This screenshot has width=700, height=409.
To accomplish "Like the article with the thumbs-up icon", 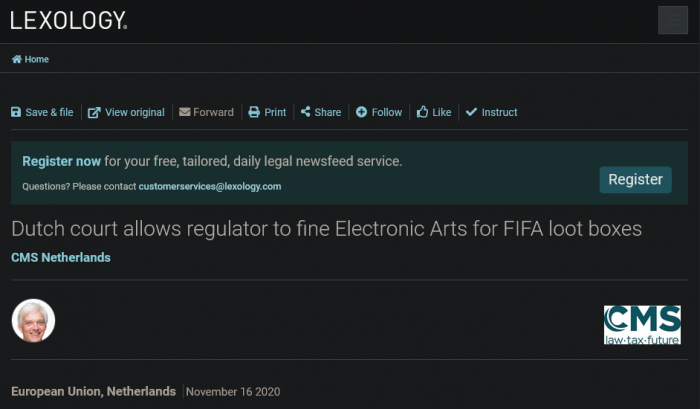I will [x=423, y=112].
